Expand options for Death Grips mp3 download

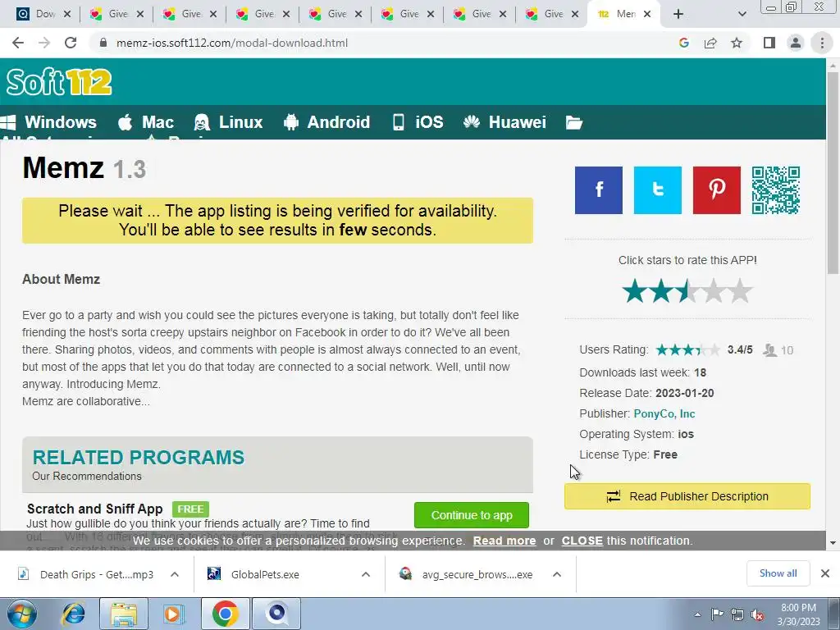[175, 574]
